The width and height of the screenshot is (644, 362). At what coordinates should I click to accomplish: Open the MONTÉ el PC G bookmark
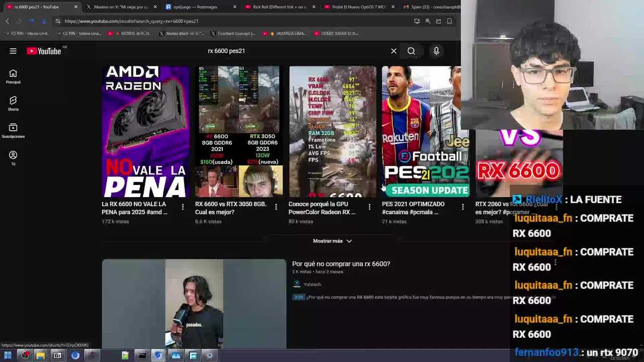(x=129, y=34)
